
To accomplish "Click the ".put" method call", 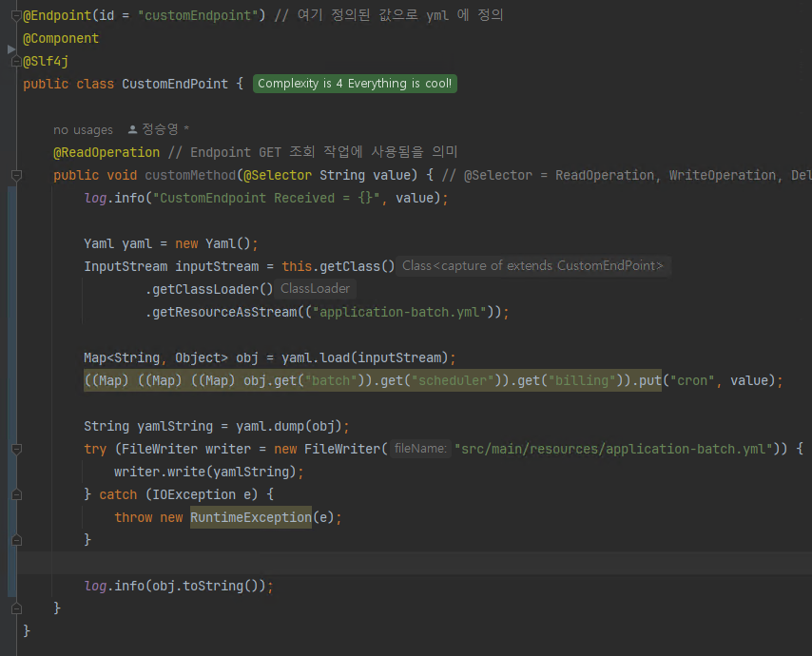I will click(647, 380).
